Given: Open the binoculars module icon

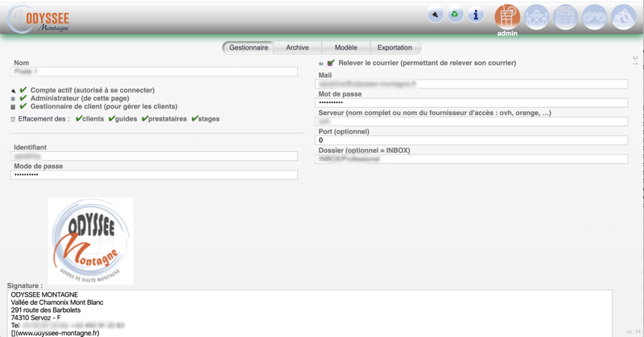Looking at the screenshot, I should tap(595, 16).
